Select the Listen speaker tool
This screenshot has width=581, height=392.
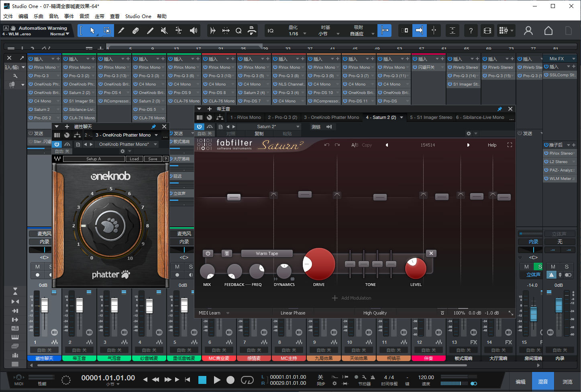[194, 31]
